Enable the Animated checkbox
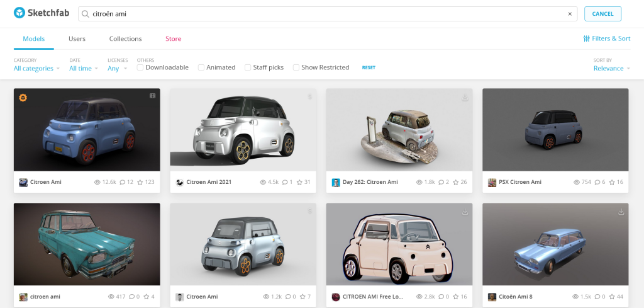Image resolution: width=644 pixels, height=308 pixels. pos(201,67)
